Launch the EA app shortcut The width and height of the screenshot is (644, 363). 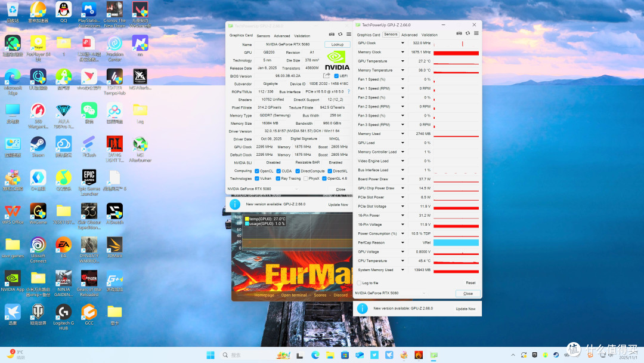pyautogui.click(x=64, y=247)
